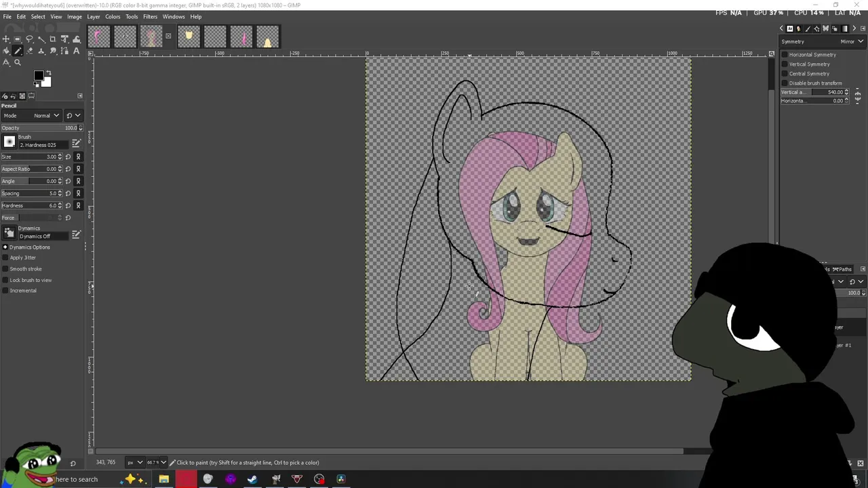
Task: Open Steam from the taskbar
Action: click(252, 479)
